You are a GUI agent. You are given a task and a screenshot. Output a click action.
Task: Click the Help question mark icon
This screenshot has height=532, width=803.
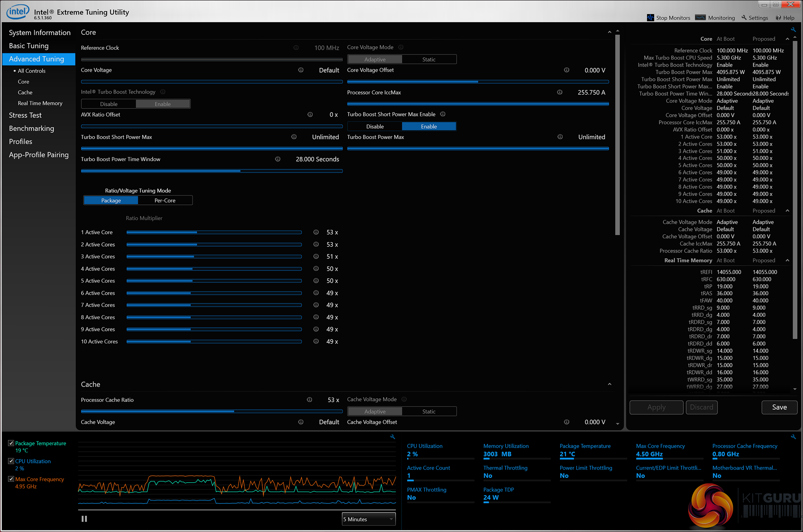778,18
